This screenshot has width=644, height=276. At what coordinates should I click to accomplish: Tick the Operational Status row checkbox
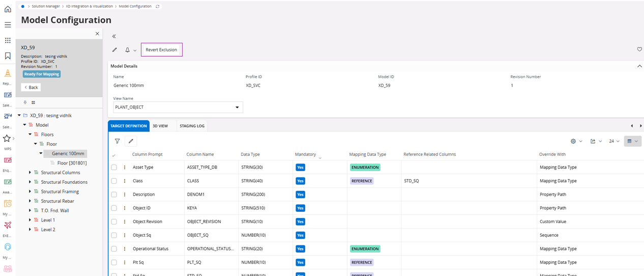coord(114,249)
